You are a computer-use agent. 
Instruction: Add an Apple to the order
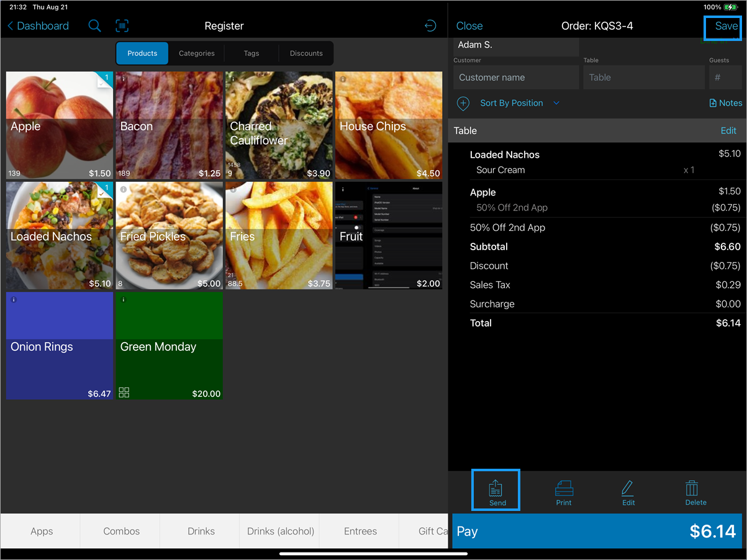pos(60,125)
